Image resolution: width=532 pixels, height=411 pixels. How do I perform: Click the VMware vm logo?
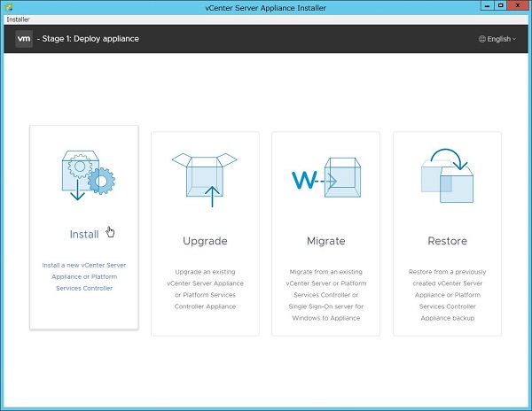[24, 39]
